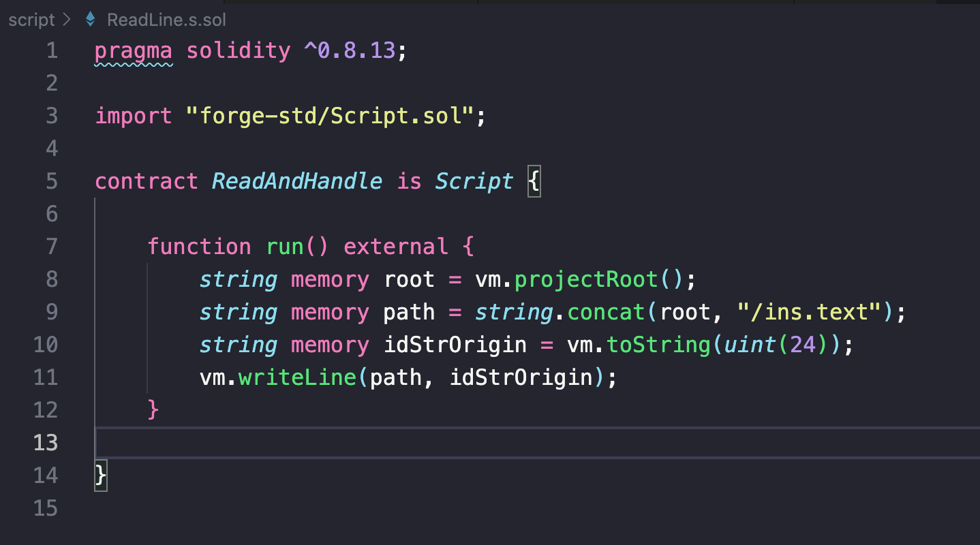Place cursor on contract name ReadAndHandle
Viewport: 980px width, 545px height.
[296, 181]
